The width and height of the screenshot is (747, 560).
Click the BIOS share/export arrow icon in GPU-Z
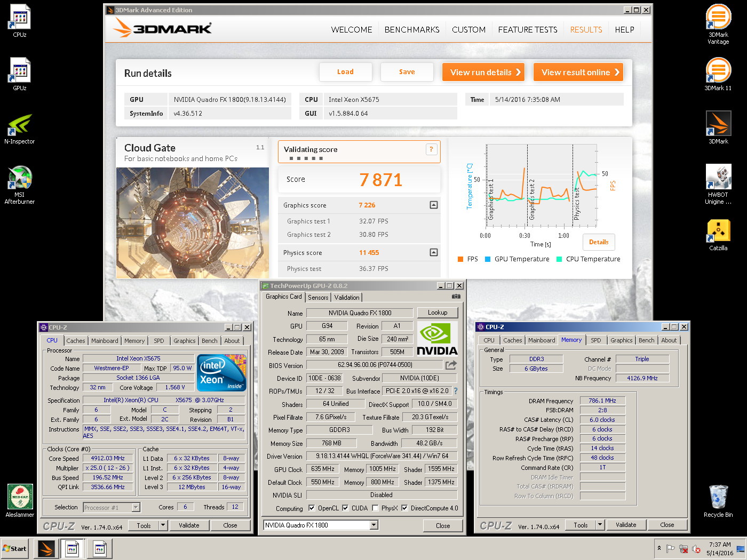coord(451,365)
